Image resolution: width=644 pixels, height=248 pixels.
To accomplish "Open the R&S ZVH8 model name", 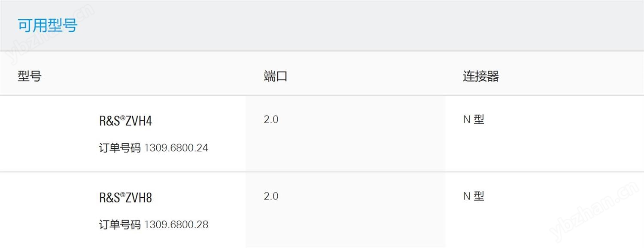I will 125,198.
